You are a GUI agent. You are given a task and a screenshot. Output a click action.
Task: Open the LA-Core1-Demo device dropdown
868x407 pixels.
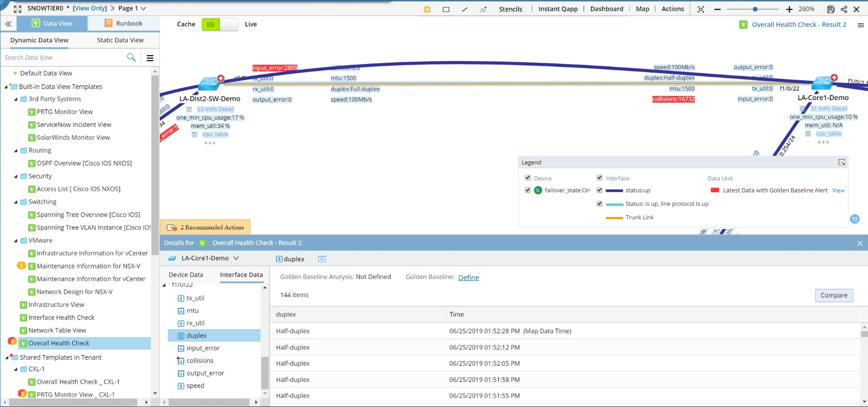[x=236, y=258]
